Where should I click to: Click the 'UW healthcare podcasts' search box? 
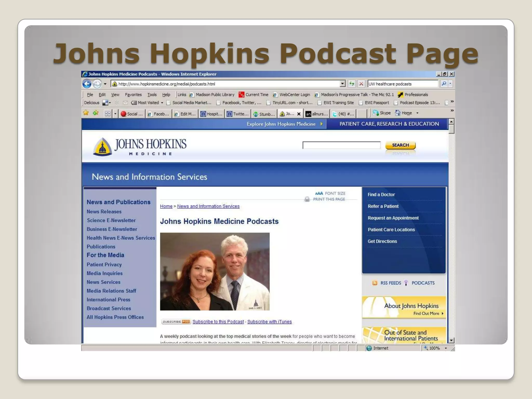click(x=403, y=84)
